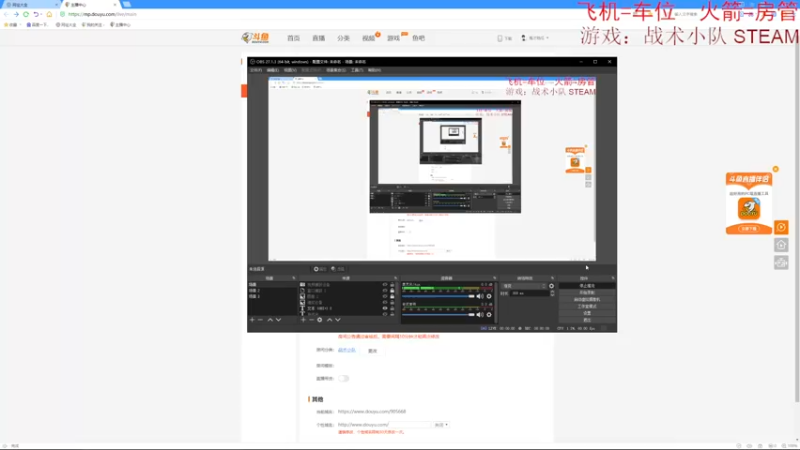
Task: Adjust the transition duration stepper in OBS
Action: 553,293
